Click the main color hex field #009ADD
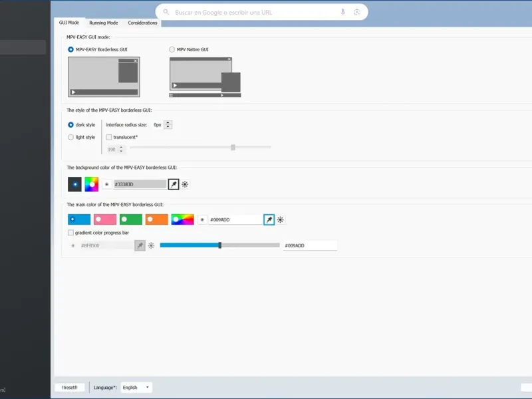The width and height of the screenshot is (532, 399). tap(235, 220)
